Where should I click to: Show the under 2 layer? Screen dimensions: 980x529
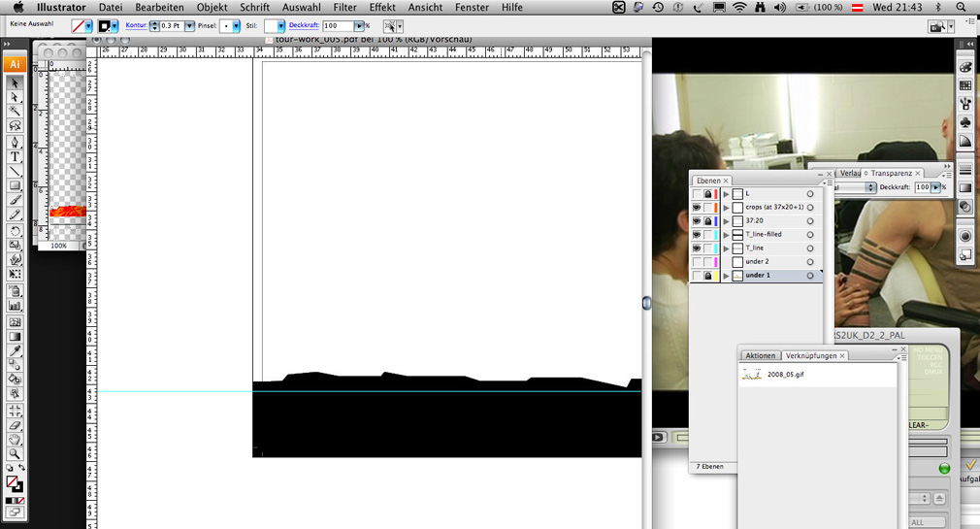(697, 261)
